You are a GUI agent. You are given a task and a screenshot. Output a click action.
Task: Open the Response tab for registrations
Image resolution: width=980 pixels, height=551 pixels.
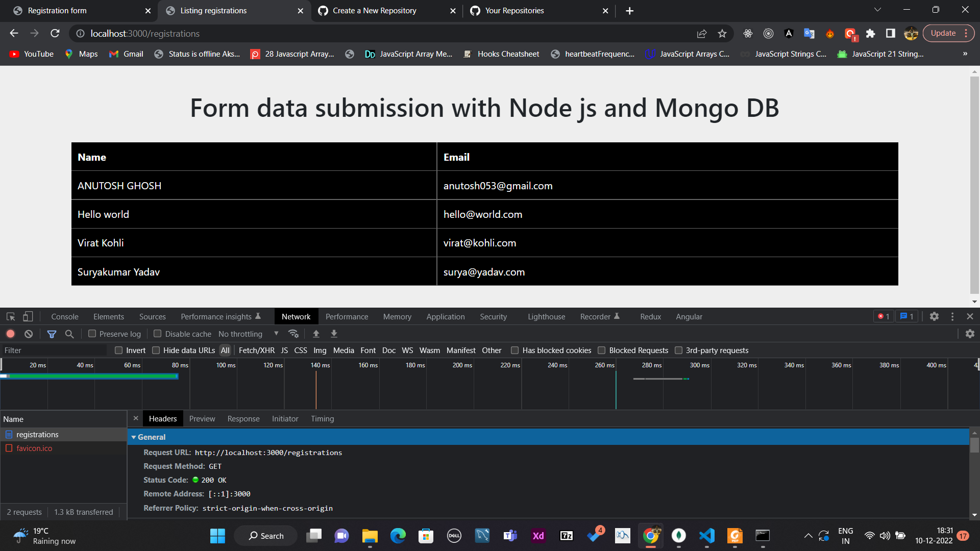point(243,418)
